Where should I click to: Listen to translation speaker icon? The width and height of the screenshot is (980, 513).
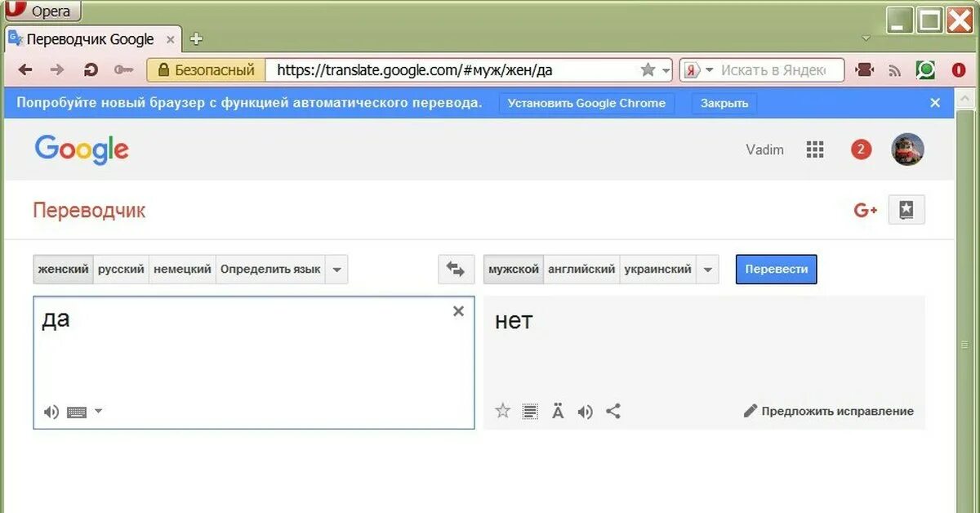click(x=585, y=412)
